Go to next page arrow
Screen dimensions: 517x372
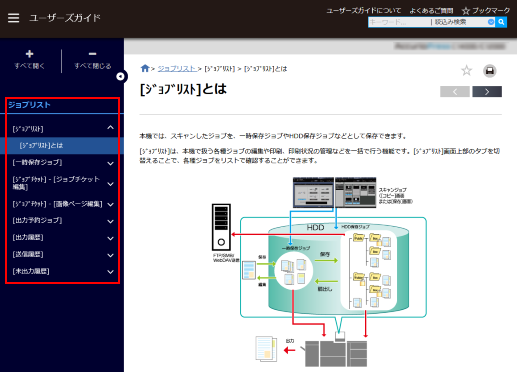[487, 92]
